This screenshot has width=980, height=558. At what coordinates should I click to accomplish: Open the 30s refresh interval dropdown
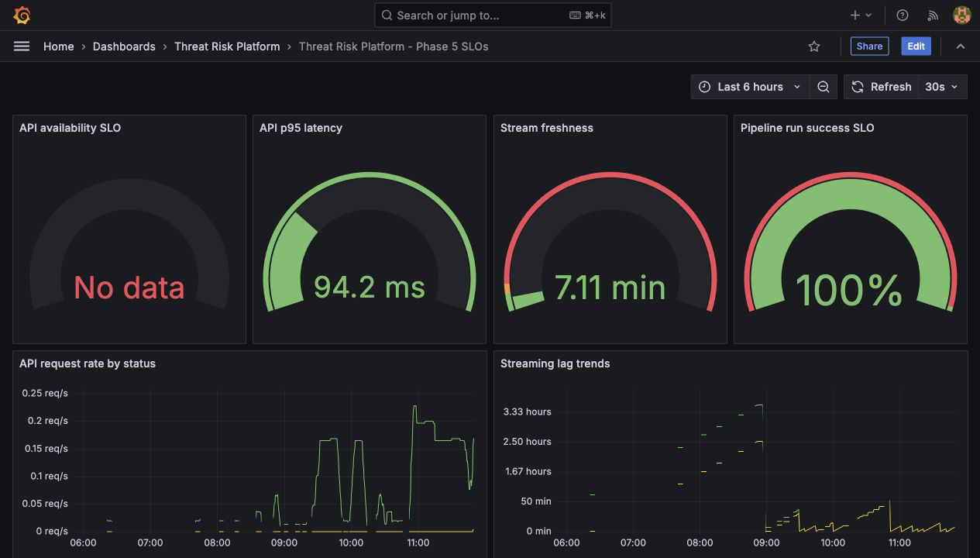[942, 87]
